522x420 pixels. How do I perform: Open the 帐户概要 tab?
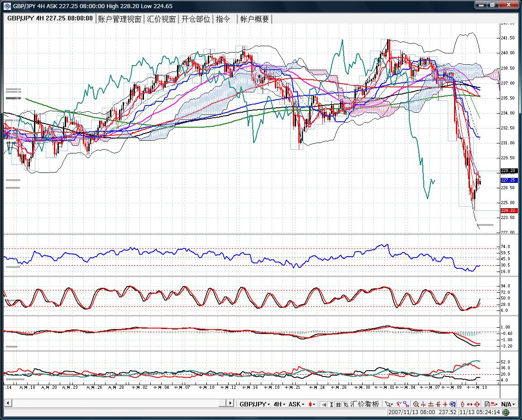point(255,19)
